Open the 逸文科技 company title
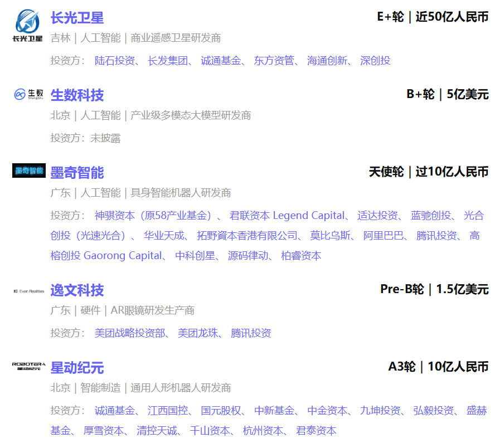500x448 pixels. coord(77,290)
